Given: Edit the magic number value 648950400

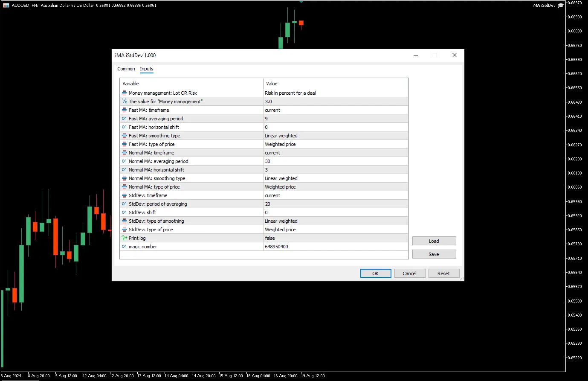Looking at the screenshot, I should (336, 247).
